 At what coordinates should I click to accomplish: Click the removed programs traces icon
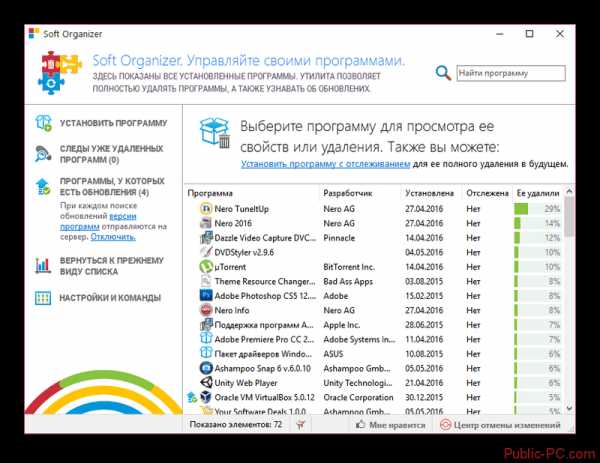tap(43, 154)
